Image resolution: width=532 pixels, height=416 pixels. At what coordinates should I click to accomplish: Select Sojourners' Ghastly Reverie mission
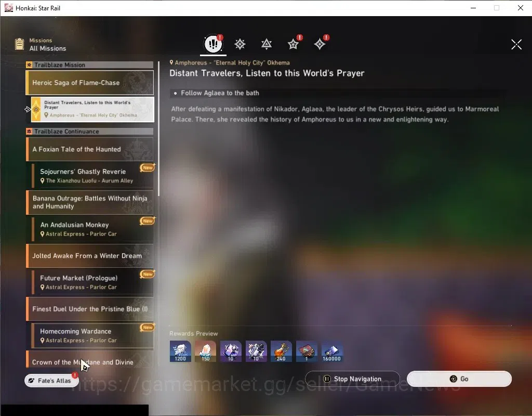(92, 176)
